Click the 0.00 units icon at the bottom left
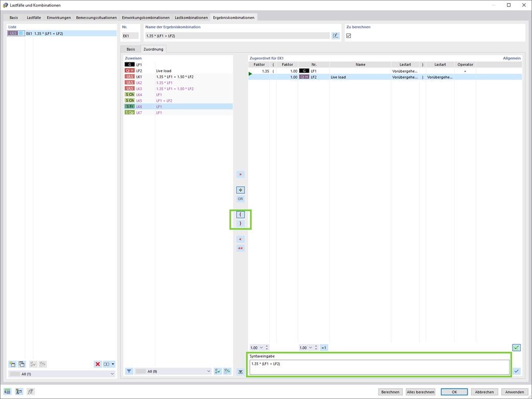Screen dimensions: 532x399 [x=7, y=391]
